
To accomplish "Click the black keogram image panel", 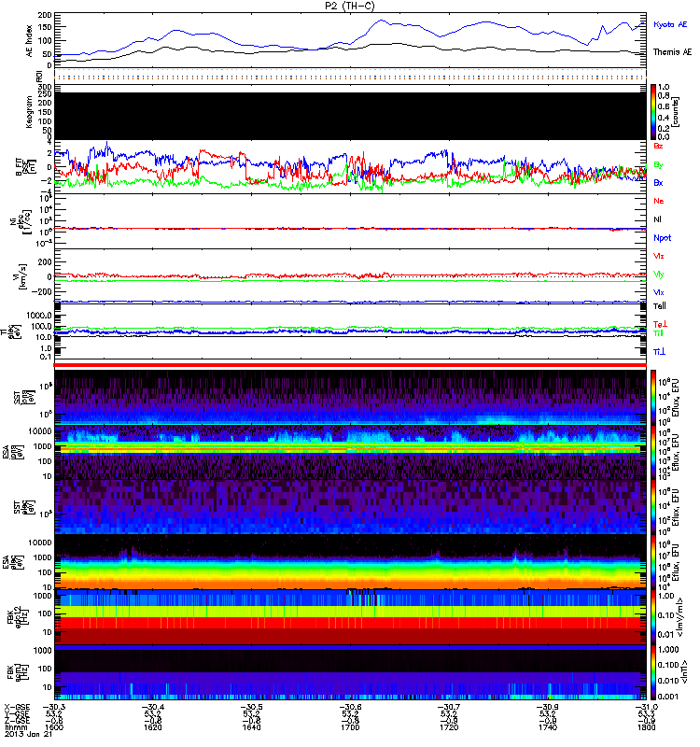I will (350, 116).
